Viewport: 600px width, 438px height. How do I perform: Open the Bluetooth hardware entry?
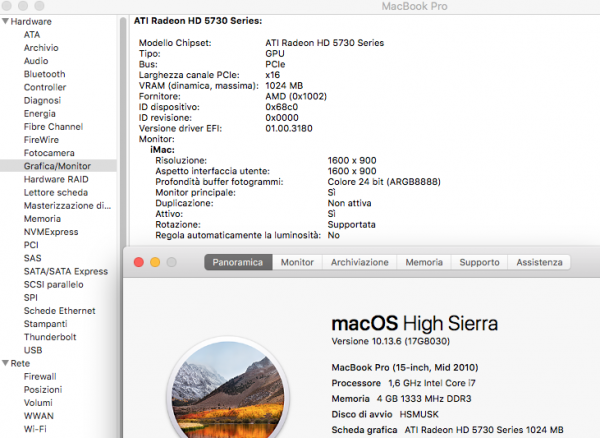tap(44, 74)
